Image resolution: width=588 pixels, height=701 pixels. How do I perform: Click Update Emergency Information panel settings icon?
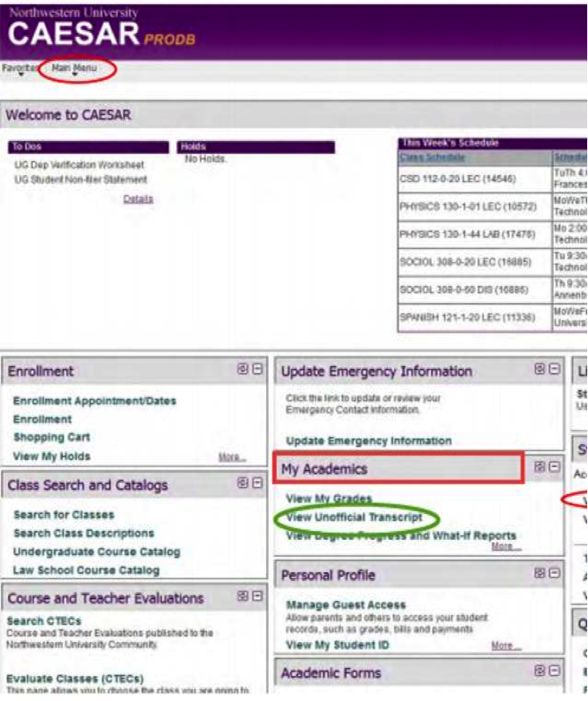click(x=540, y=369)
